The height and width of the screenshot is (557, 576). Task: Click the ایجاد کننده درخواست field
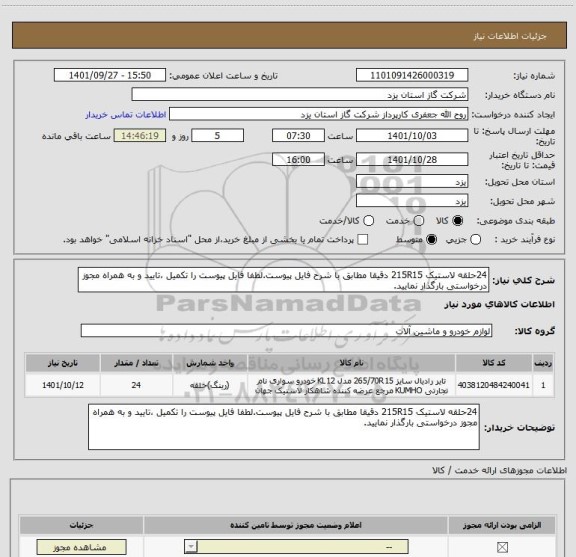click(x=318, y=114)
